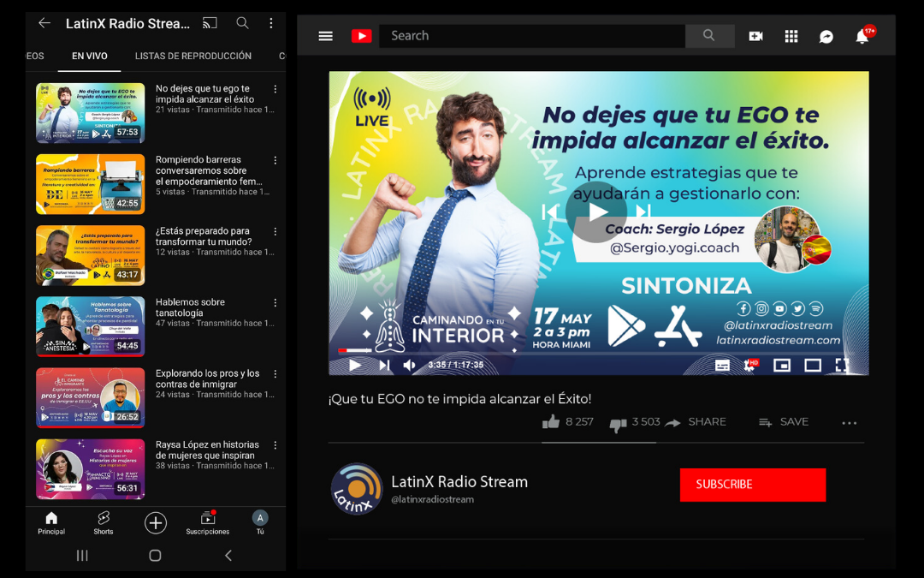924x578 pixels.
Task: Open the create video camera icon
Action: (x=755, y=37)
